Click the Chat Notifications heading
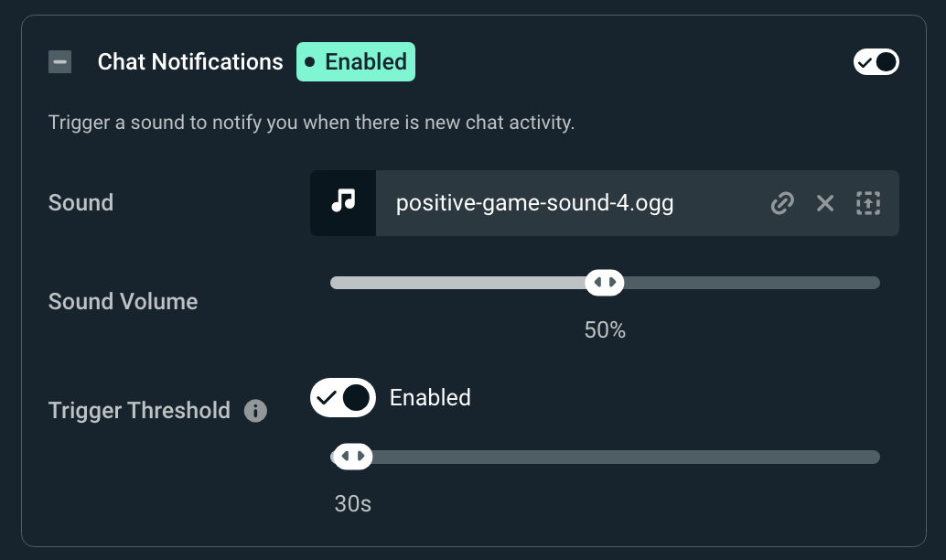The image size is (946, 560). click(x=188, y=61)
